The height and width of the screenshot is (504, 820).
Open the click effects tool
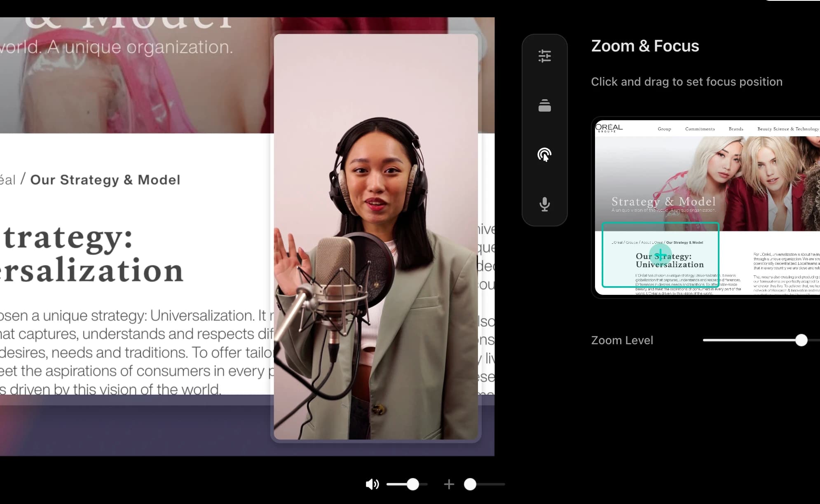(545, 156)
